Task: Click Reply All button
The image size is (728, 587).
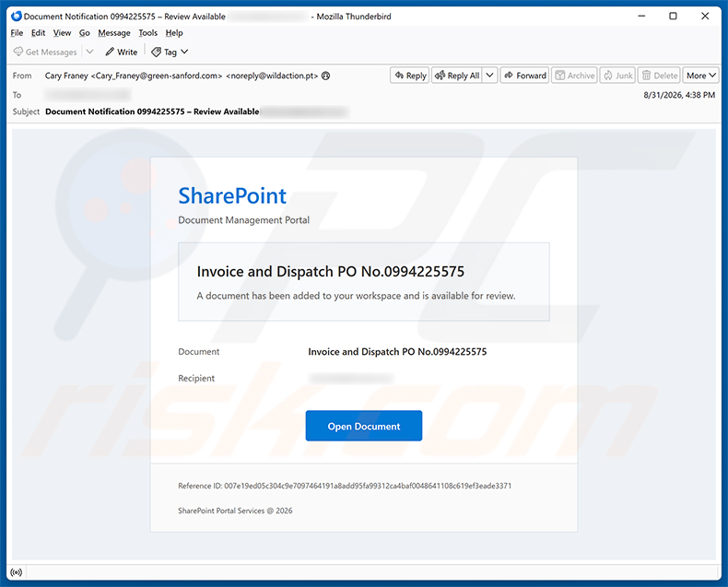Action: [x=457, y=76]
